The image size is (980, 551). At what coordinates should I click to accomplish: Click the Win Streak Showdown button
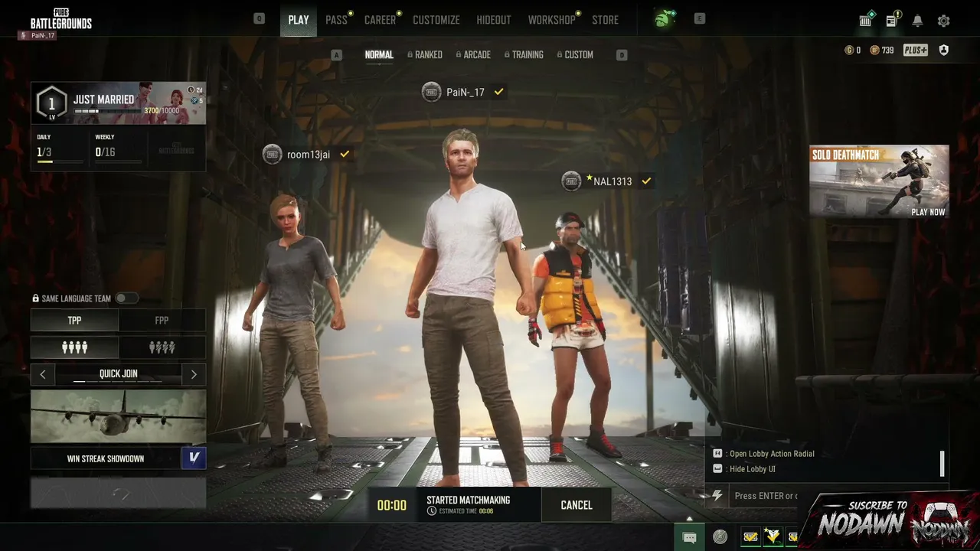coord(106,458)
